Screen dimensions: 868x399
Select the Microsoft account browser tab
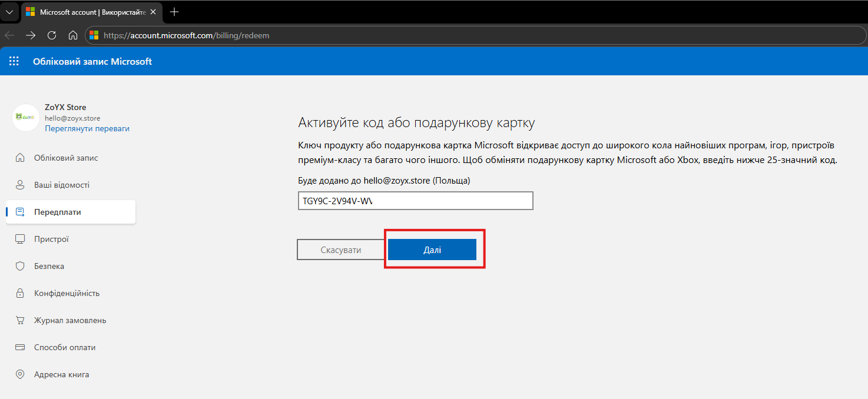[92, 12]
